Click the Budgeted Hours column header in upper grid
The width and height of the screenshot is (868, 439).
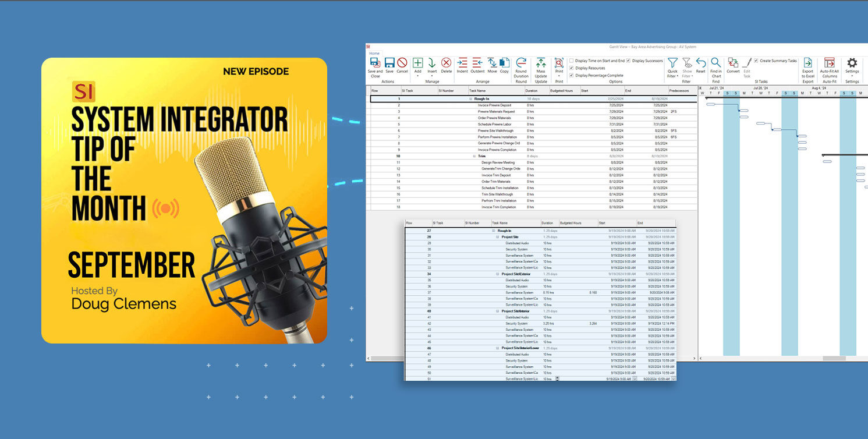pyautogui.click(x=564, y=91)
